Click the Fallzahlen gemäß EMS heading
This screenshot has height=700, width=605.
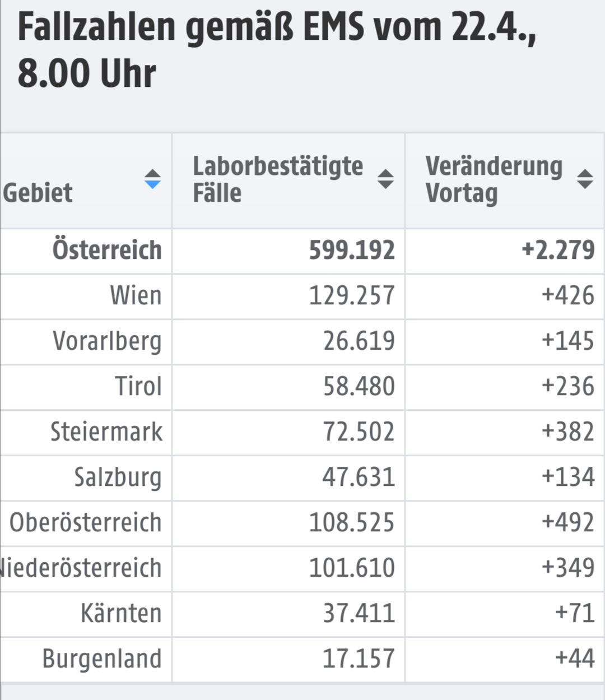277,50
